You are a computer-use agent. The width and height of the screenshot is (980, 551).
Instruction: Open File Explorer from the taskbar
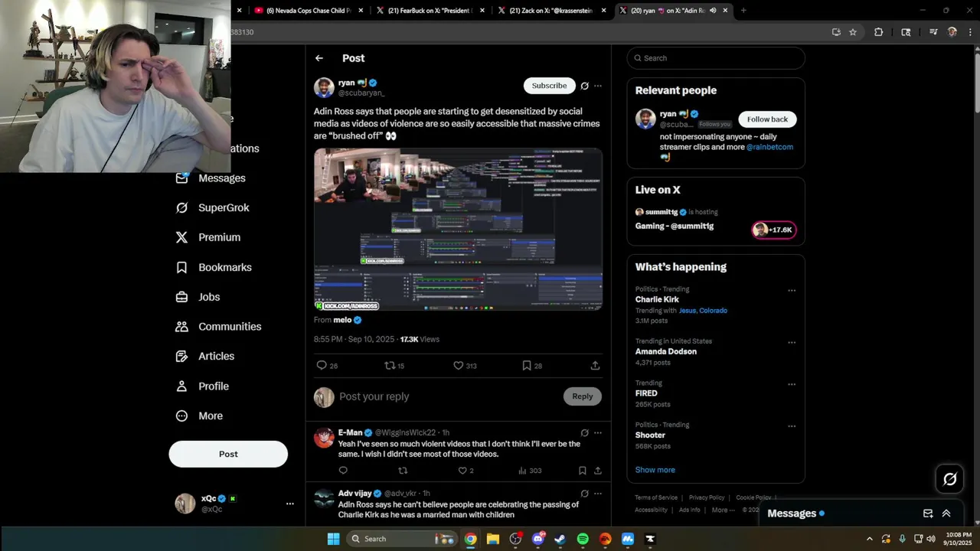[x=493, y=539]
